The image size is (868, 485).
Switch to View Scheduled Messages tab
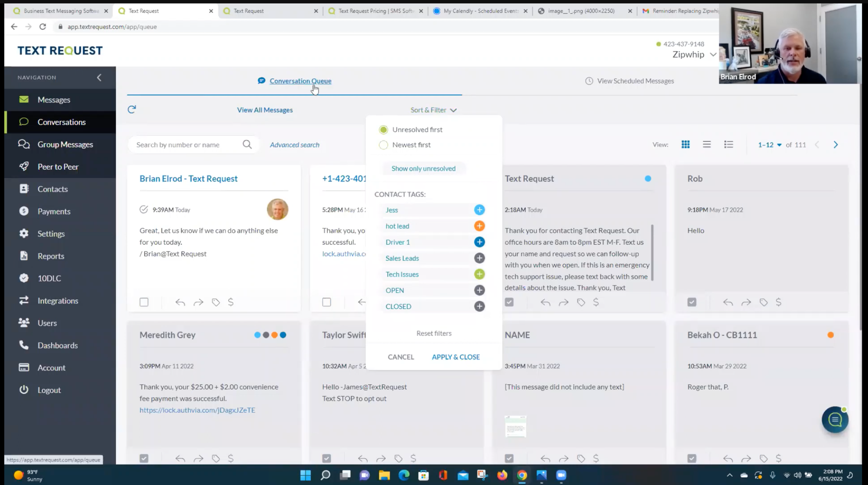(635, 81)
